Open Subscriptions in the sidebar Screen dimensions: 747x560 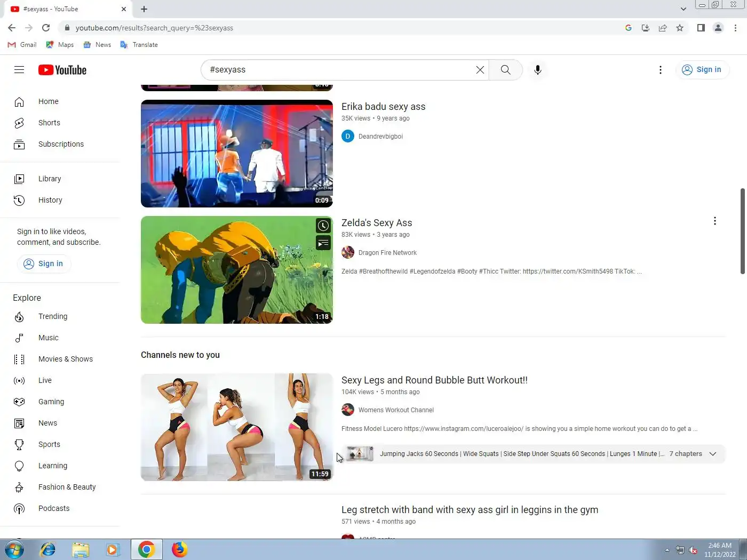click(x=60, y=144)
